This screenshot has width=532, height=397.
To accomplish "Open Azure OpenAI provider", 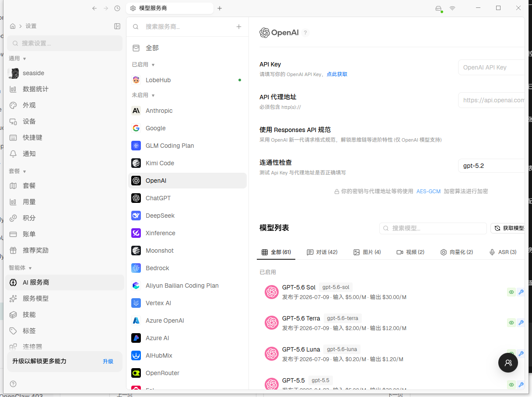I will tap(187, 320).
